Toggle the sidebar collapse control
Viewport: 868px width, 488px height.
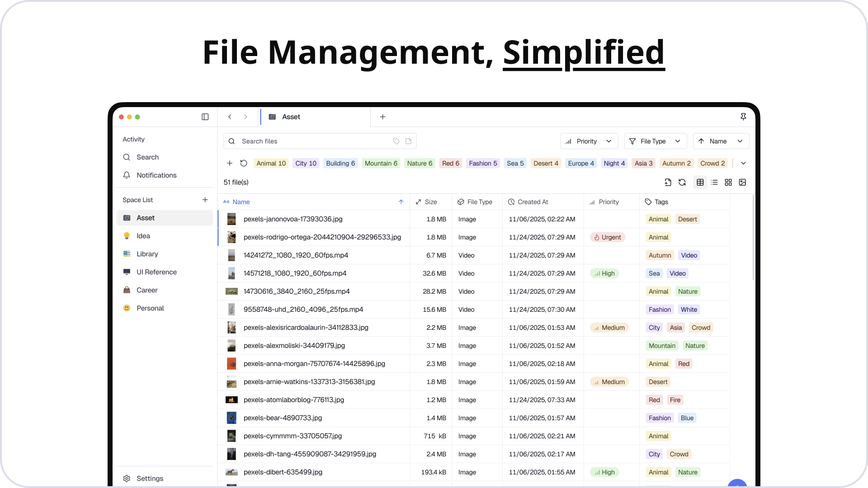coord(205,117)
